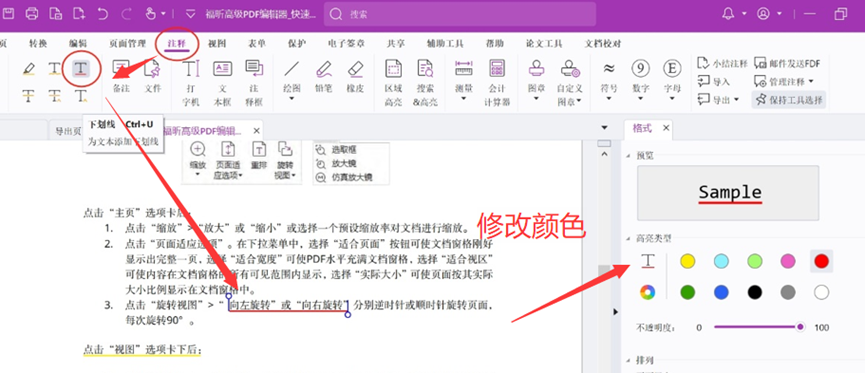The width and height of the screenshot is (865, 373).
Task: Click the 不透明度 opacity slider handle
Action: tap(800, 327)
